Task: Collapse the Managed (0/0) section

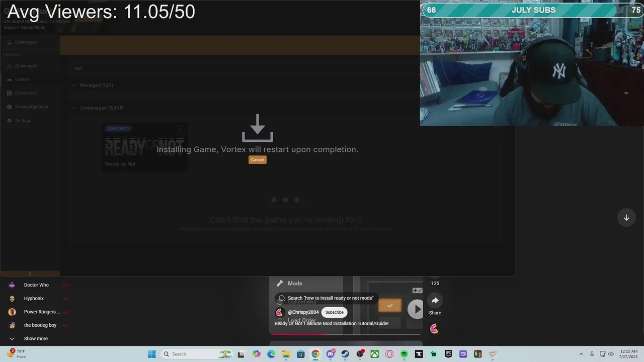Action: click(74, 85)
